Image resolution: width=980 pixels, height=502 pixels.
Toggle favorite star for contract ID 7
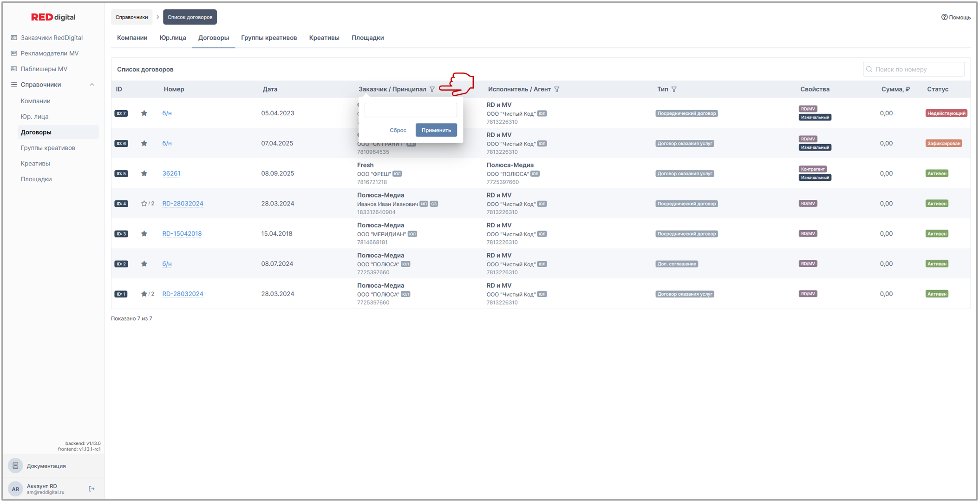point(144,113)
